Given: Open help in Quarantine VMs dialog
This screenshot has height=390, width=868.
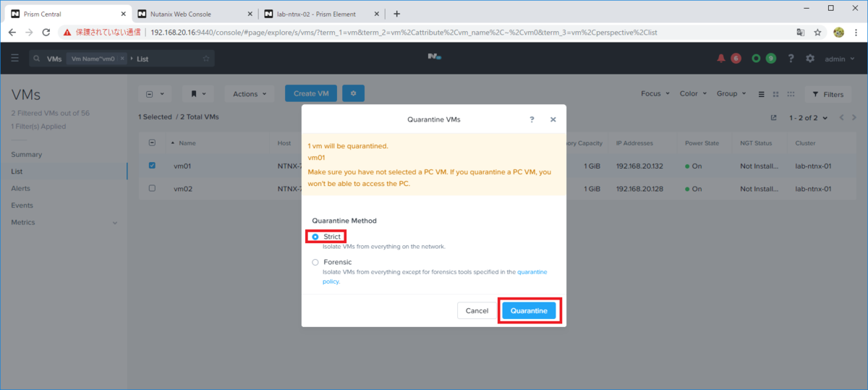Looking at the screenshot, I should [532, 119].
